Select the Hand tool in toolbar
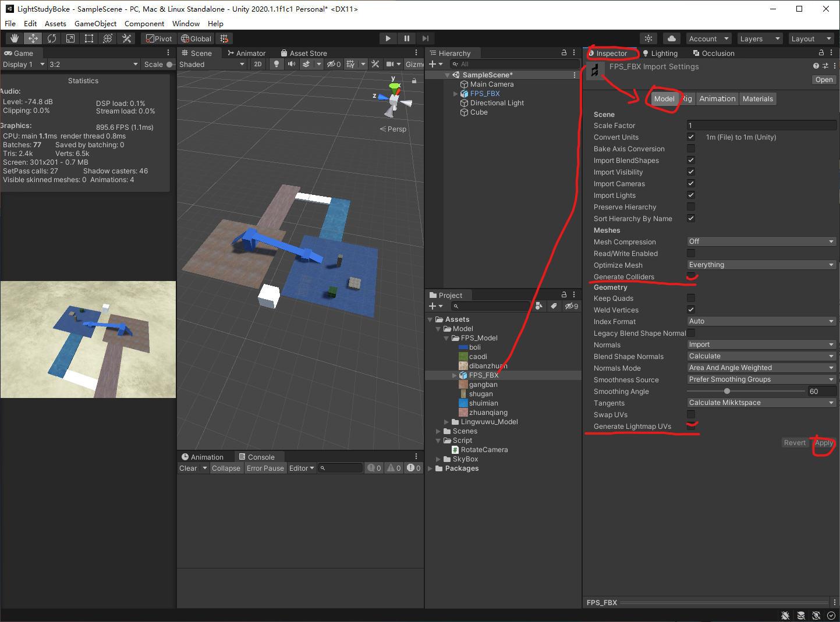This screenshot has height=622, width=840. coord(15,38)
